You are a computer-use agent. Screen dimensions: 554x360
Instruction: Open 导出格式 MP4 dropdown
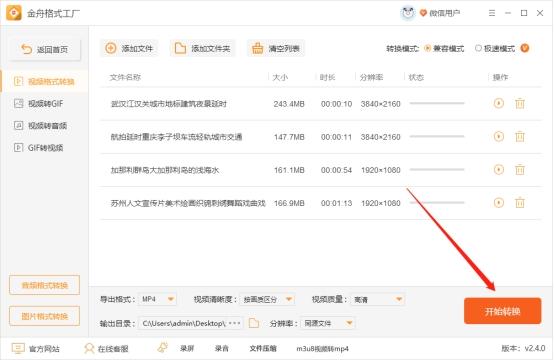(x=157, y=299)
